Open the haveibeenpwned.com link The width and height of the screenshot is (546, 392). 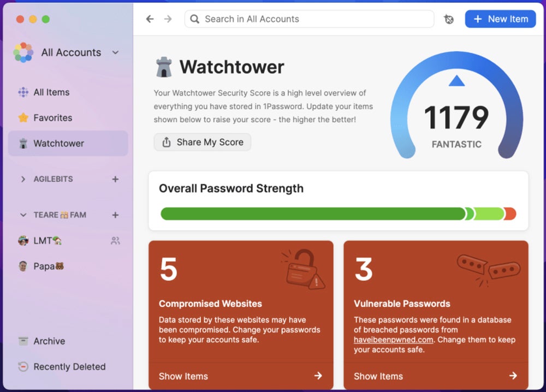(x=393, y=340)
